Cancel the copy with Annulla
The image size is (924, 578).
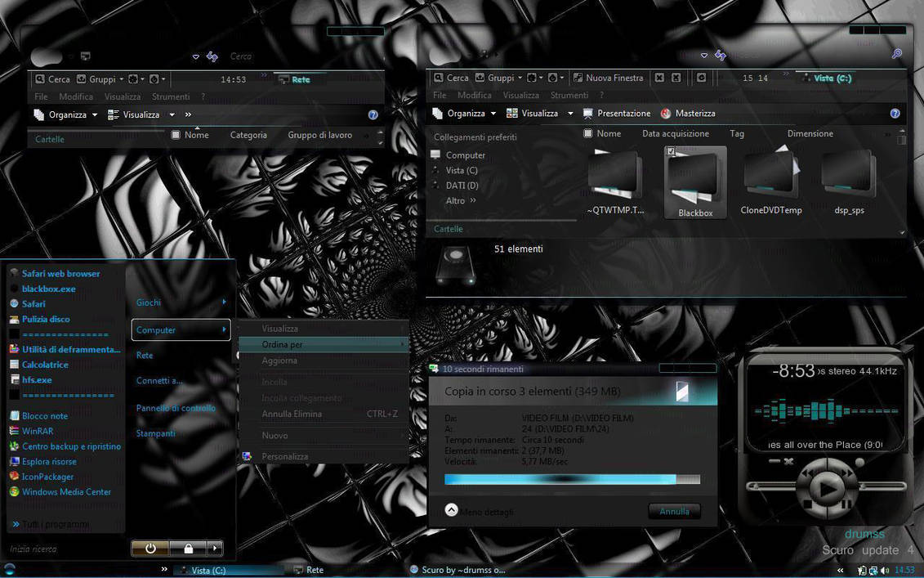[674, 511]
